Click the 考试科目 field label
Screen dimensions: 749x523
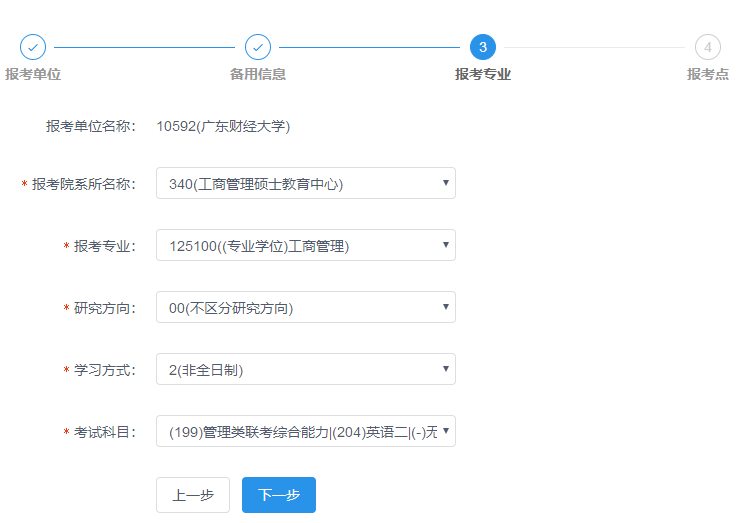[x=105, y=432]
